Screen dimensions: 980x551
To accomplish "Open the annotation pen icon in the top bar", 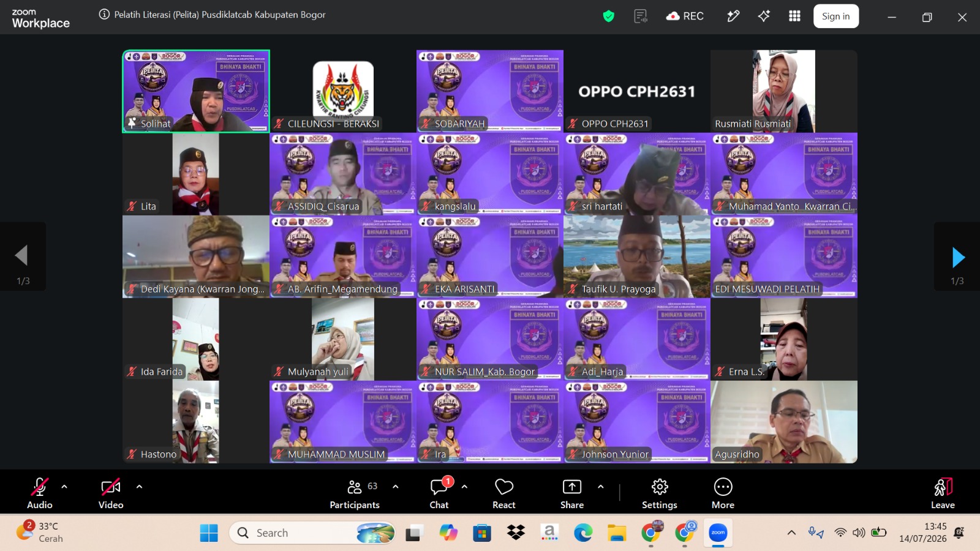I will [x=733, y=17].
